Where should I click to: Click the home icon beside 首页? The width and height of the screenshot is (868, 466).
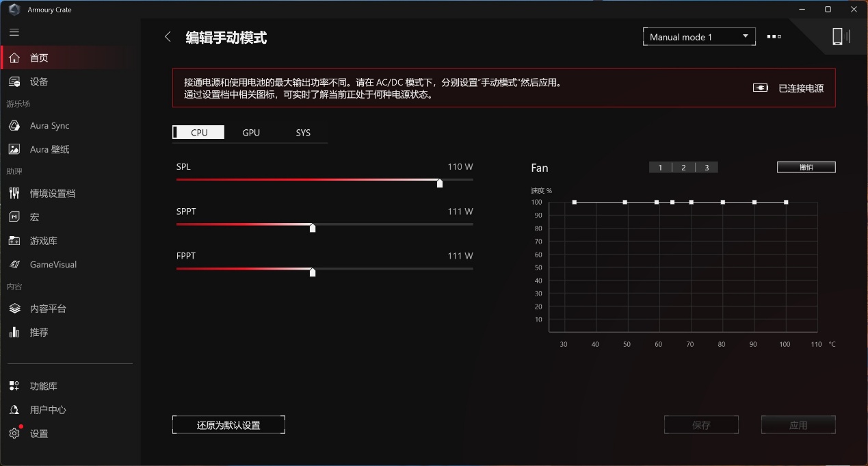coord(14,58)
